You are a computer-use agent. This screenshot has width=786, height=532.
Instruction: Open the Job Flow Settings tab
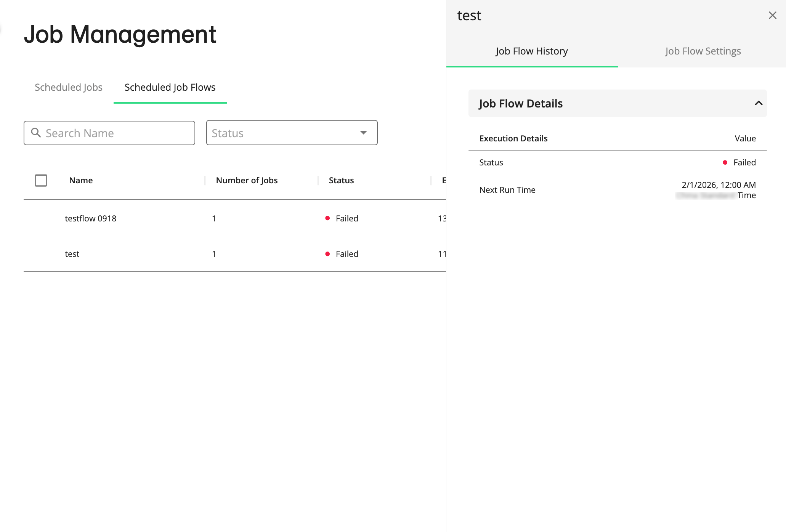click(x=703, y=51)
